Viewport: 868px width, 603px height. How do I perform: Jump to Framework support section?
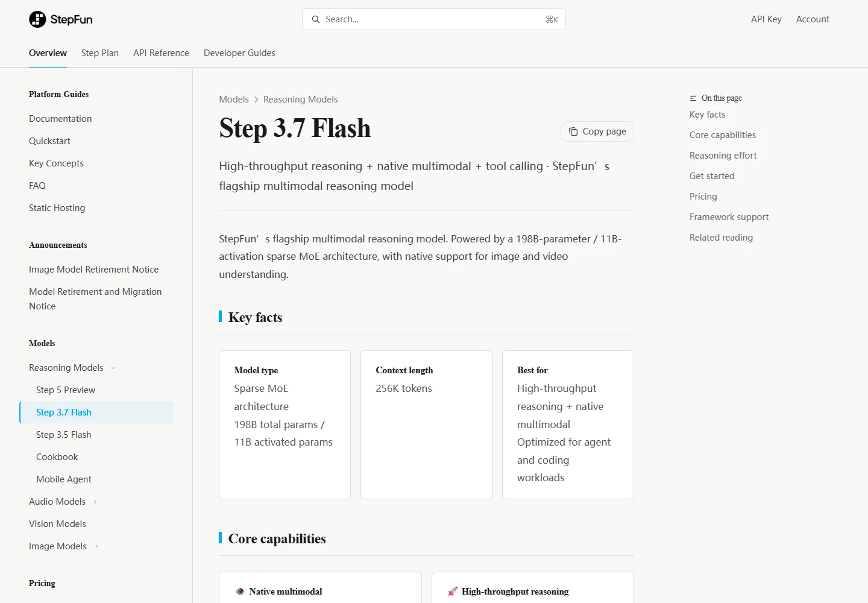[x=729, y=217]
